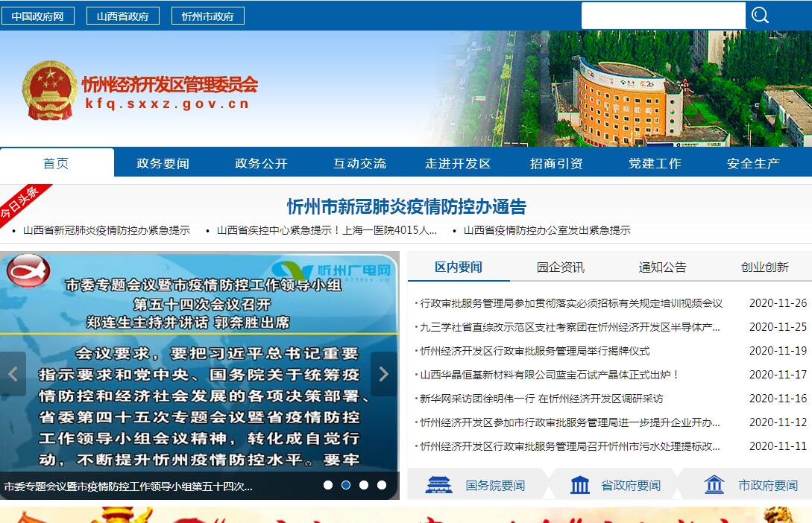Screen dimensions: 812x523
Task: Open the 招商引资 navigation menu
Action: click(x=556, y=163)
